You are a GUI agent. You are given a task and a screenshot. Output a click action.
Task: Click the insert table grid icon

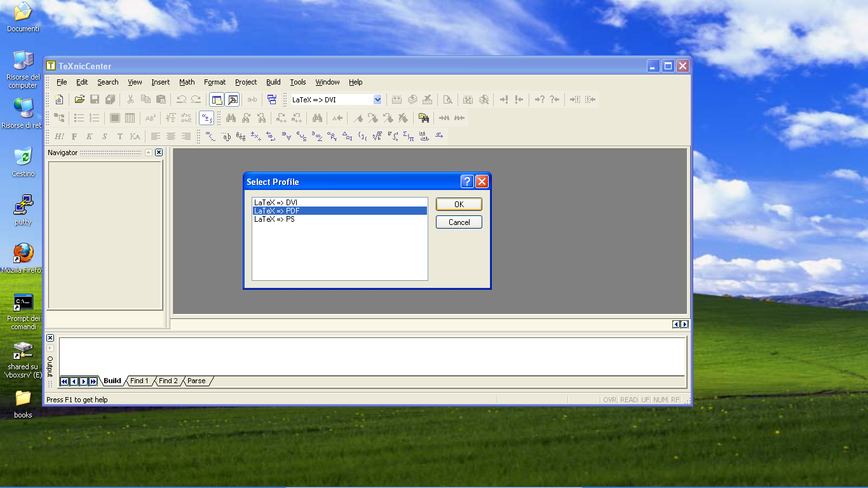(130, 118)
